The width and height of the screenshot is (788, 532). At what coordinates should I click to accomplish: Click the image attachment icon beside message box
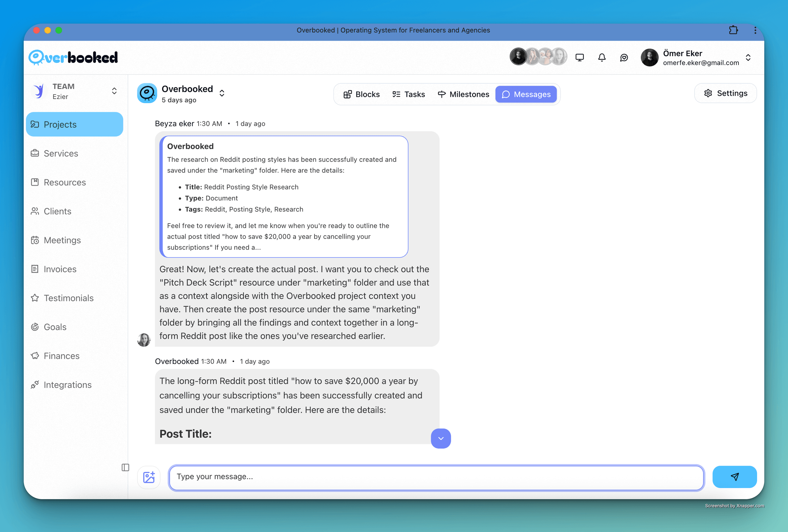click(x=148, y=477)
